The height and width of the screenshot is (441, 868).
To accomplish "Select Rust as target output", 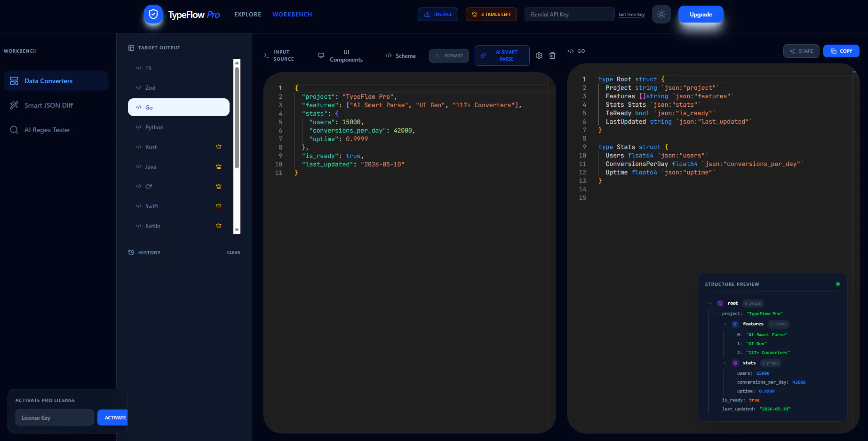I will click(x=179, y=147).
